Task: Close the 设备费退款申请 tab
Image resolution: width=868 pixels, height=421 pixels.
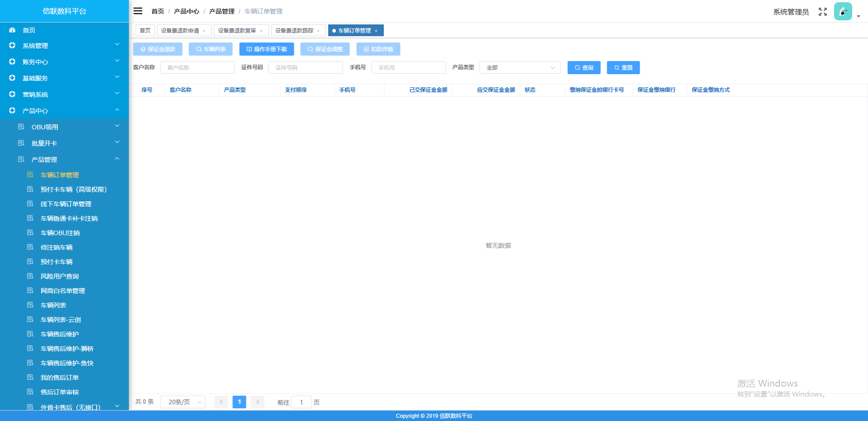Action: [204, 31]
